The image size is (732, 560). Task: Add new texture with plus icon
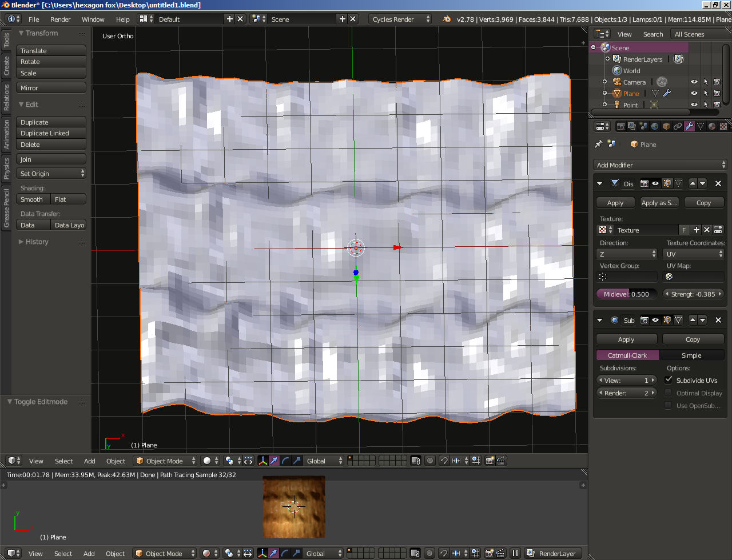696,230
